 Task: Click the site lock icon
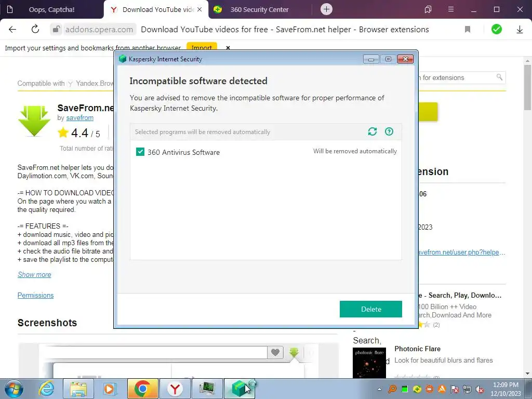click(x=56, y=30)
